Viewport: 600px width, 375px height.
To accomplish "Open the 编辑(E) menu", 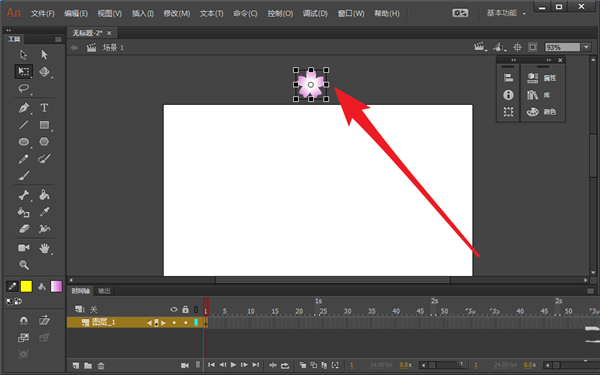I will coord(76,13).
